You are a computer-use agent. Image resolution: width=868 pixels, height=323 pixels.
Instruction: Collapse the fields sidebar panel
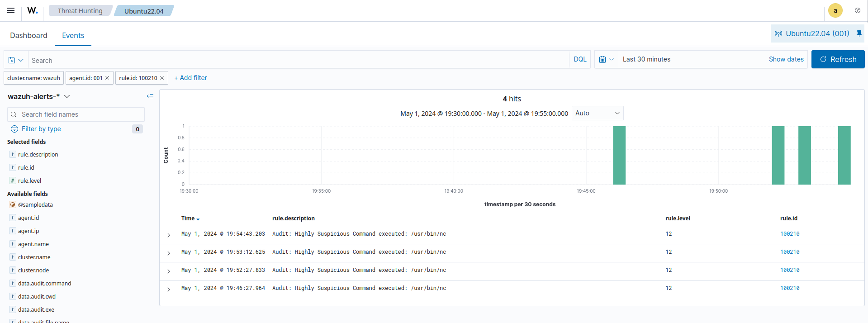[150, 96]
